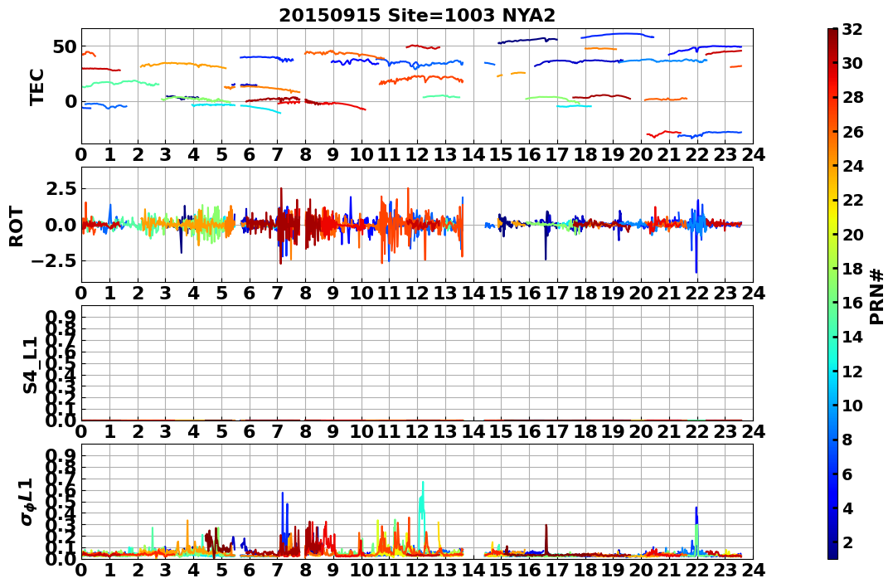The image size is (893, 588).
Task: Click colorbar tick label '22'
Action: 852,200
